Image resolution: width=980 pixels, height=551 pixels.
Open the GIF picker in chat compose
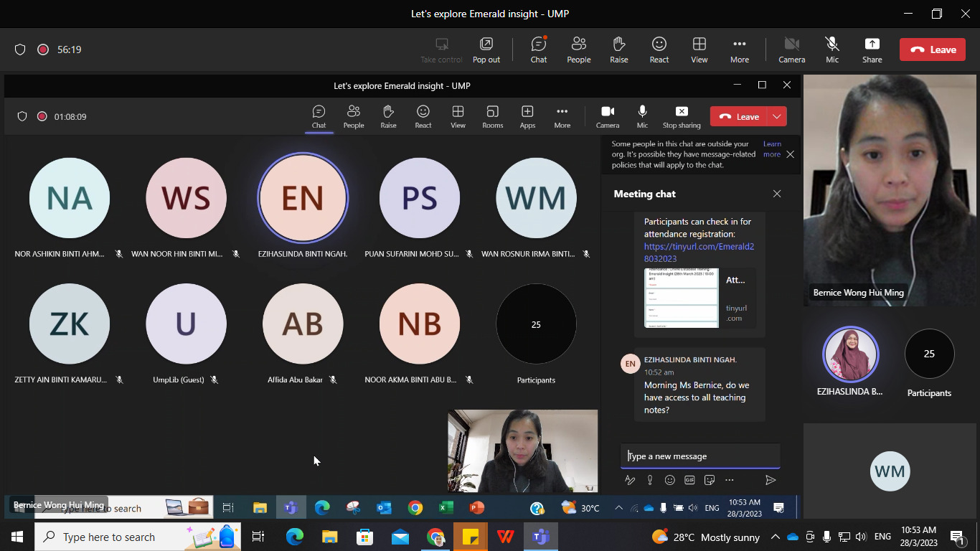coord(689,480)
